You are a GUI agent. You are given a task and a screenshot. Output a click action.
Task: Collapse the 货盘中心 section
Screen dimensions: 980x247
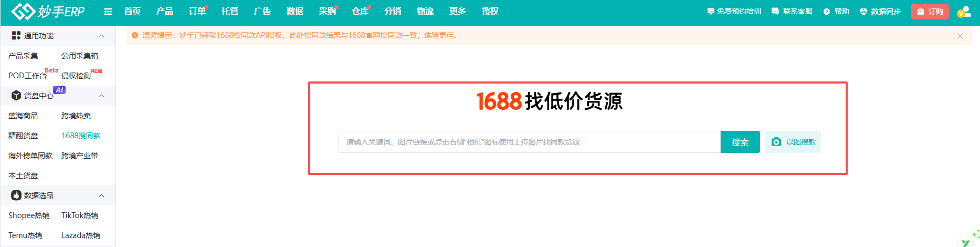[x=101, y=96]
